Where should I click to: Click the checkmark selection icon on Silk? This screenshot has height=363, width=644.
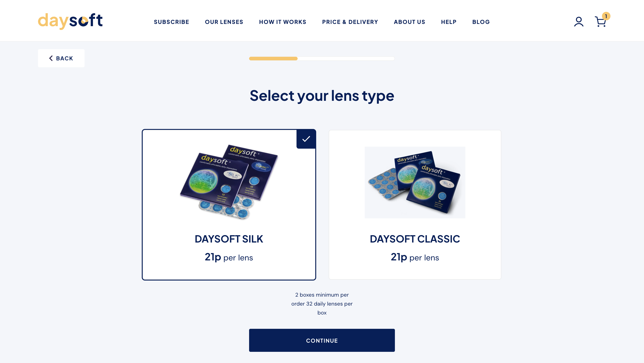(x=306, y=139)
